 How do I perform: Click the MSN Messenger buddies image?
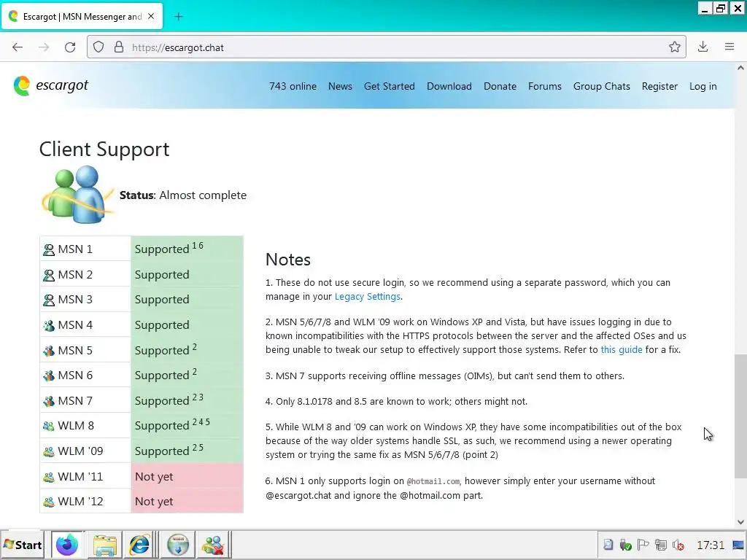point(78,194)
